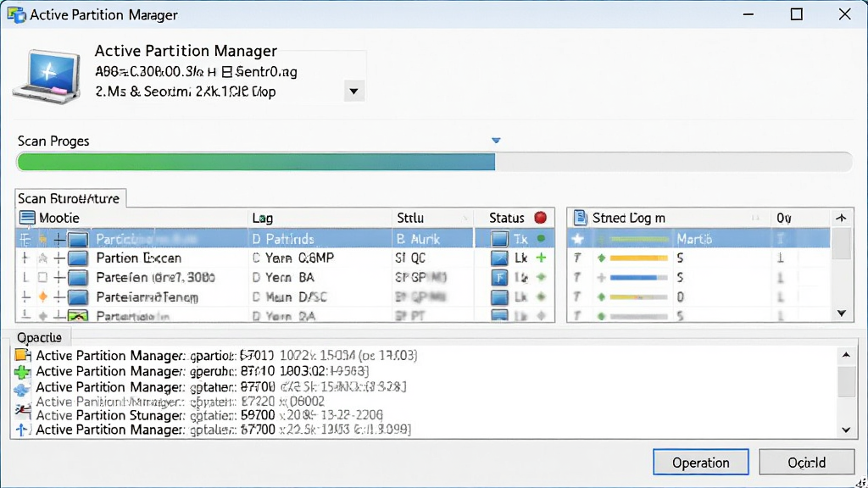The image size is (868, 488).
Task: Click the document icon beside Stned Log m
Action: 580,218
